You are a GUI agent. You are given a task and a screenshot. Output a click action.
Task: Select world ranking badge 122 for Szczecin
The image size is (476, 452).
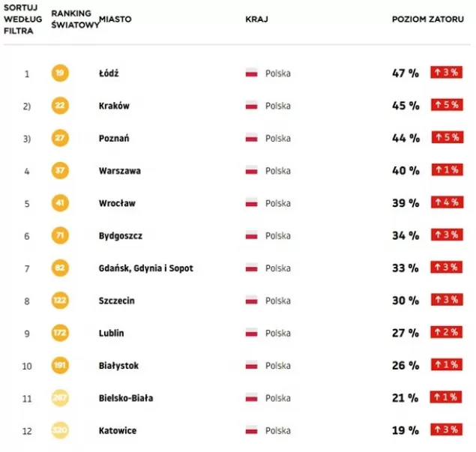60,301
